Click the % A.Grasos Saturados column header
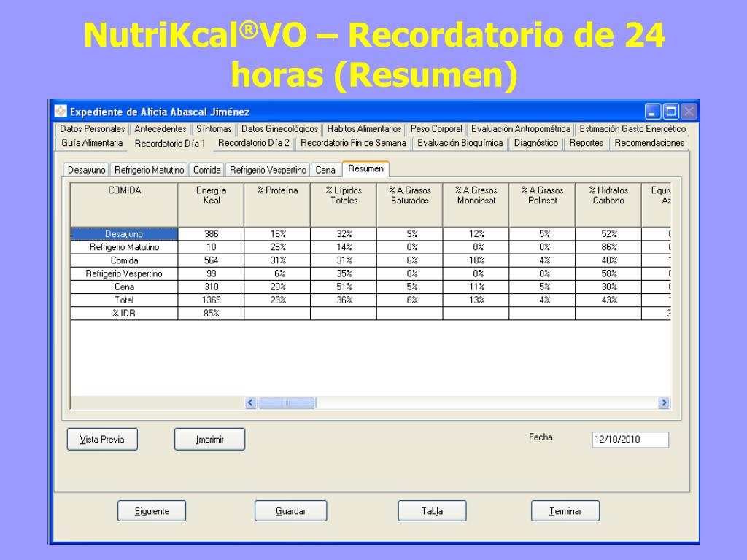The image size is (747, 560). click(x=410, y=205)
